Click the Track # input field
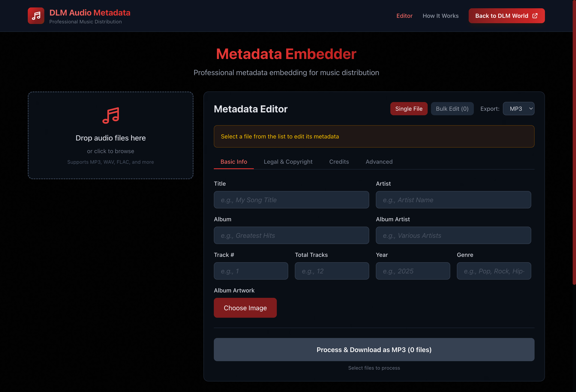The image size is (576, 392). click(x=251, y=271)
